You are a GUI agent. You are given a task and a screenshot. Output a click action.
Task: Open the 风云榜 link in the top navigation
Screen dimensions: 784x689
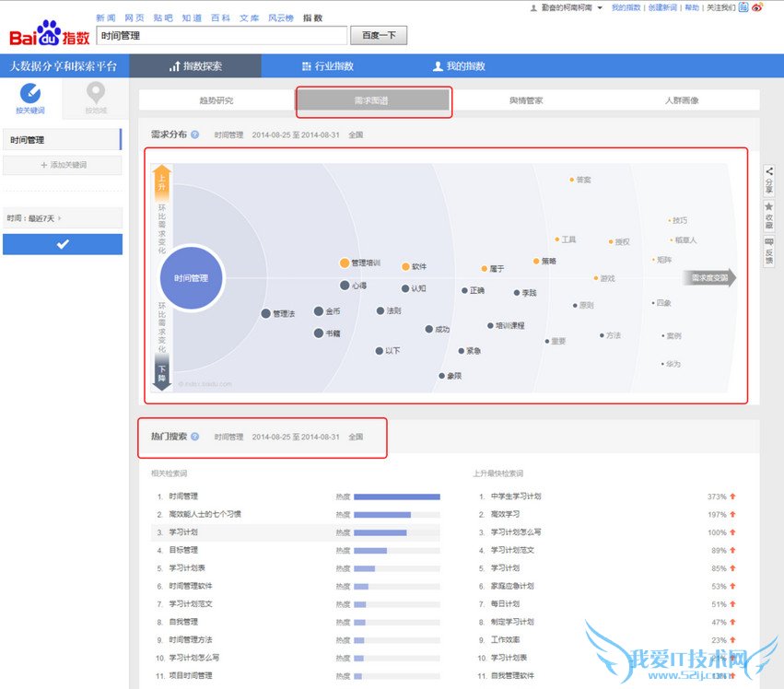[281, 18]
